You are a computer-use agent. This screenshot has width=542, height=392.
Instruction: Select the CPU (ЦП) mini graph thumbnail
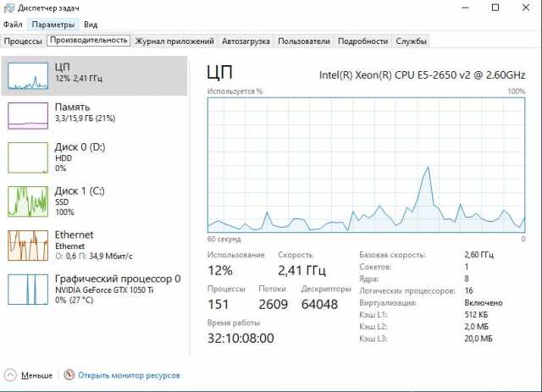click(x=28, y=75)
